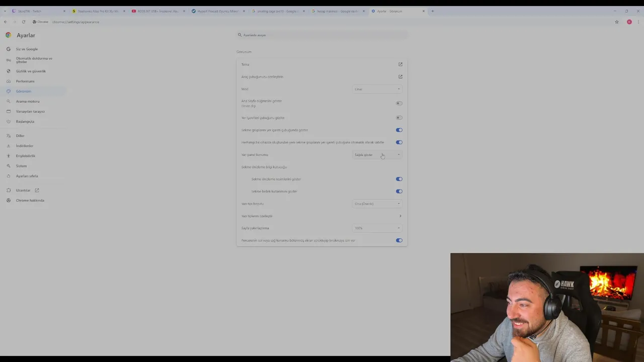Screen dimensions: 644x362
Task: Open the Chrome profile avatar
Action: pyautogui.click(x=629, y=22)
